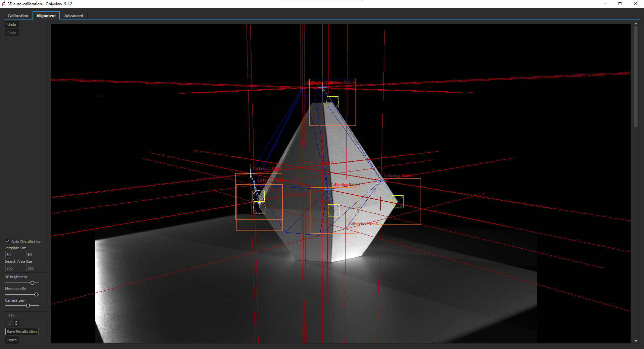Focus the first Search Area Size field
The height and width of the screenshot is (349, 644).
point(15,268)
